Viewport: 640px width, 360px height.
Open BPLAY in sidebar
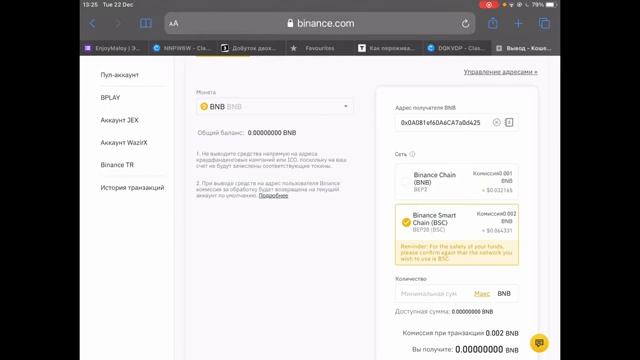point(110,98)
